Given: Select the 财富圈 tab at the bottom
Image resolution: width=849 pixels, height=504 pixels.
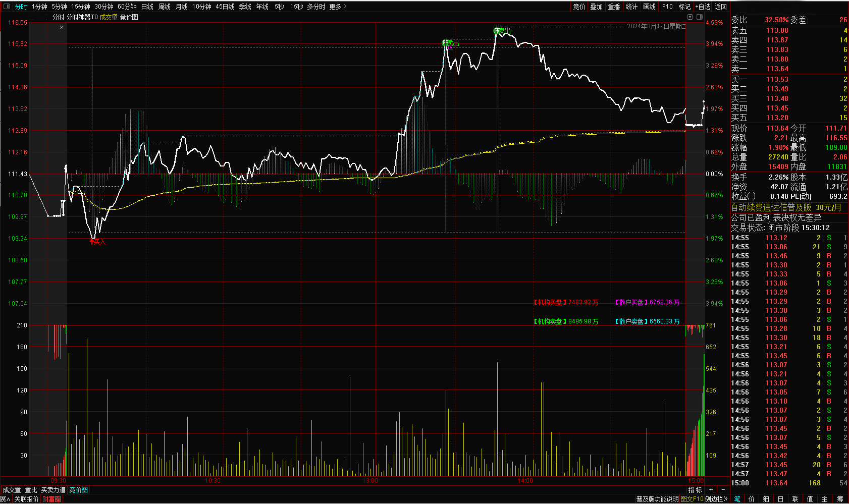Looking at the screenshot, I should [x=51, y=499].
